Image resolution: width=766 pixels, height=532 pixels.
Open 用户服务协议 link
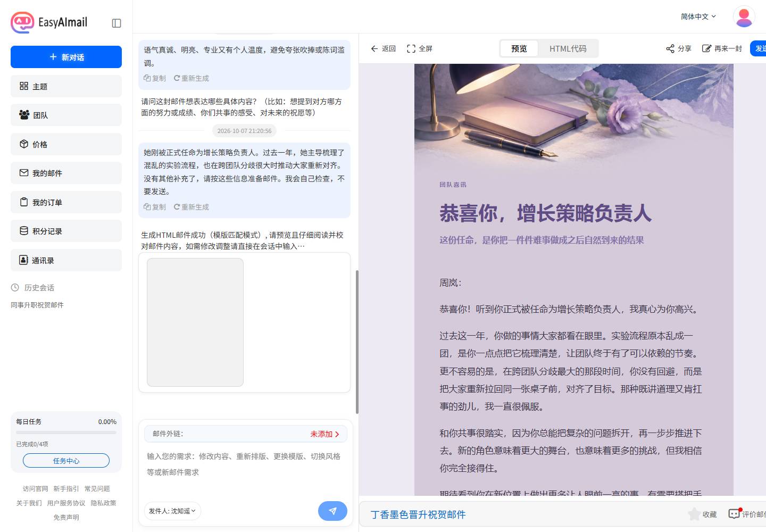(66, 503)
